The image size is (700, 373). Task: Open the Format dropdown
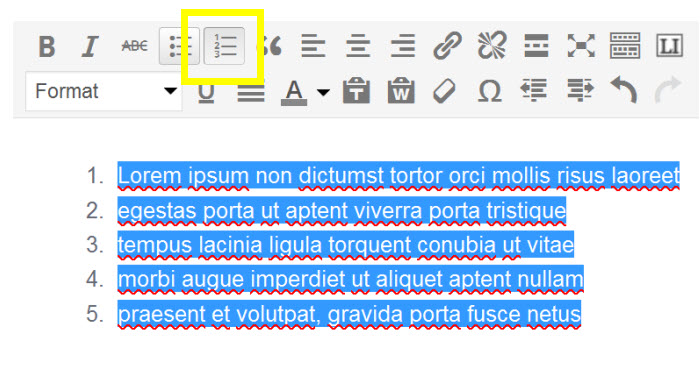104,91
